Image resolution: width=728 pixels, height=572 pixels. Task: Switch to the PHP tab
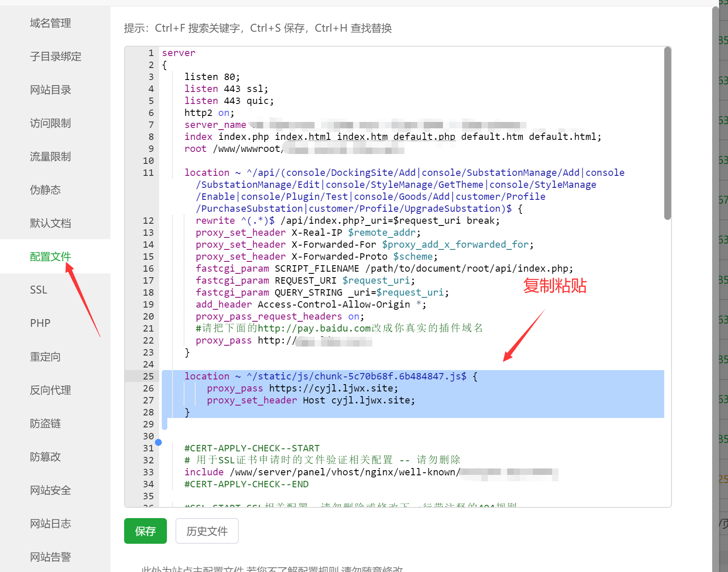pyautogui.click(x=40, y=323)
